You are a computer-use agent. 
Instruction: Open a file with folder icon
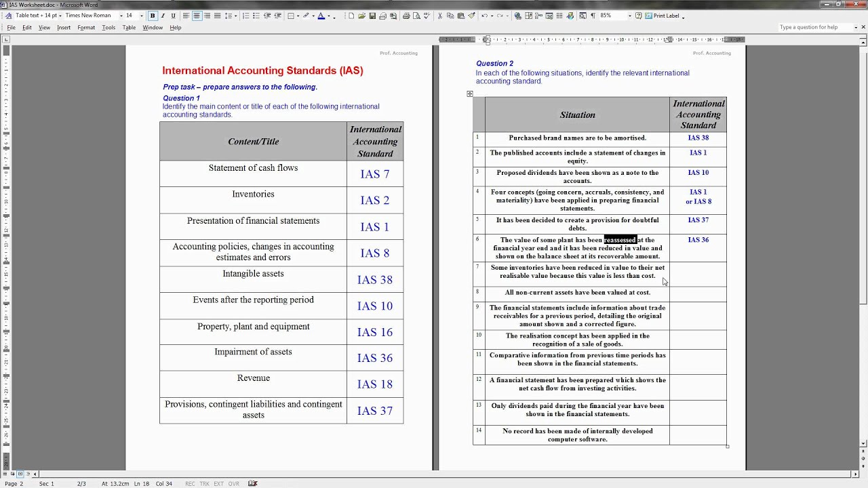click(x=362, y=16)
